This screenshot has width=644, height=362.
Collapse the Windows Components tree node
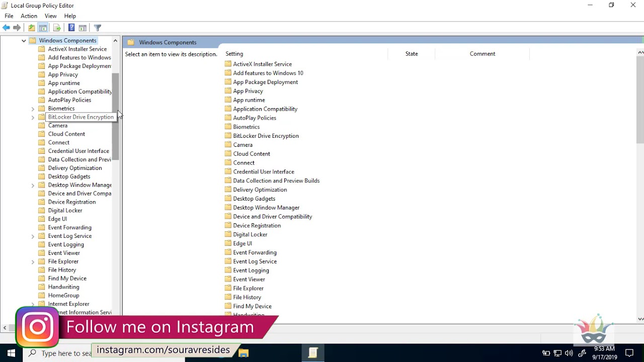click(x=24, y=40)
